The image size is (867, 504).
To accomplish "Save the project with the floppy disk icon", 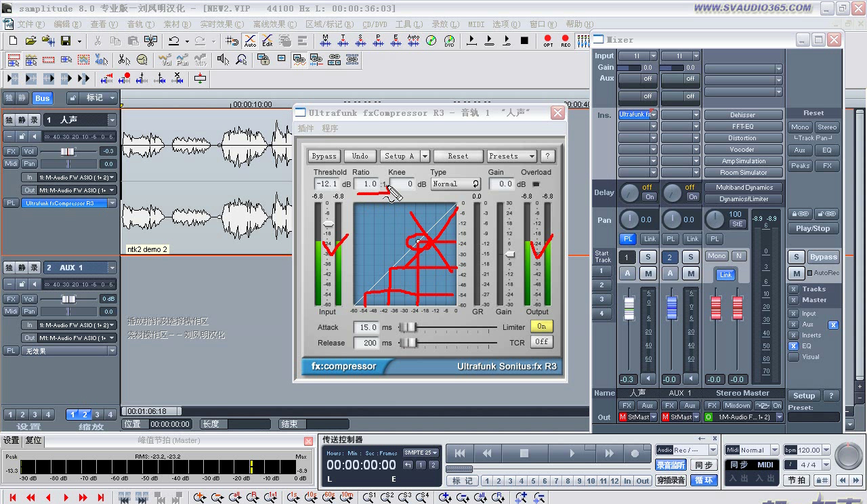I will coord(66,41).
